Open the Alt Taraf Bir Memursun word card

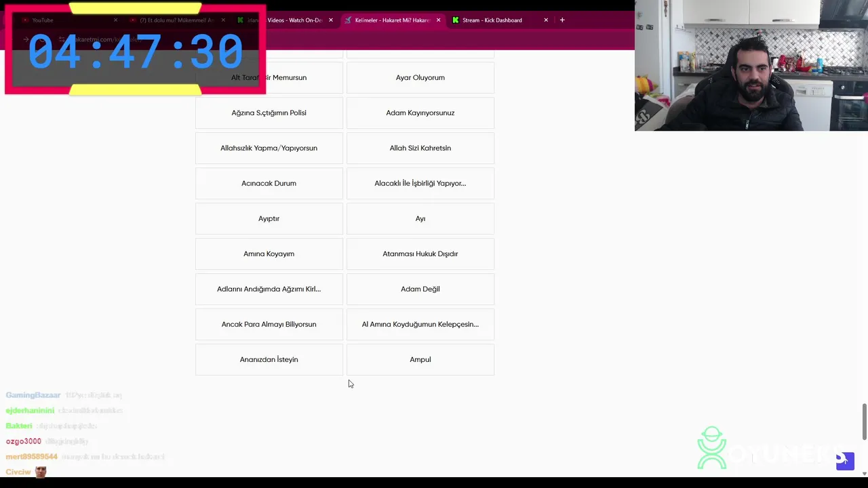click(269, 77)
